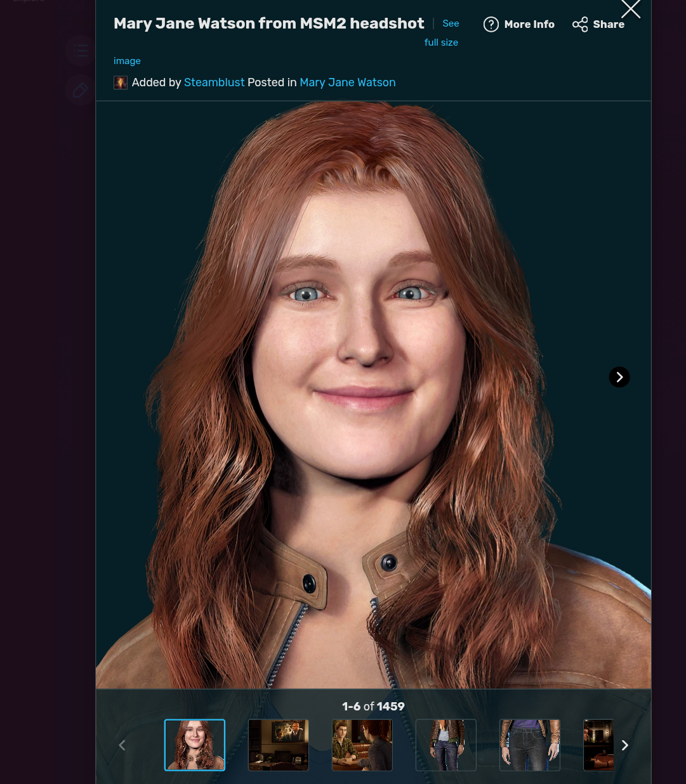Click Steamblust's small avatar icon
The image size is (686, 784).
(121, 82)
